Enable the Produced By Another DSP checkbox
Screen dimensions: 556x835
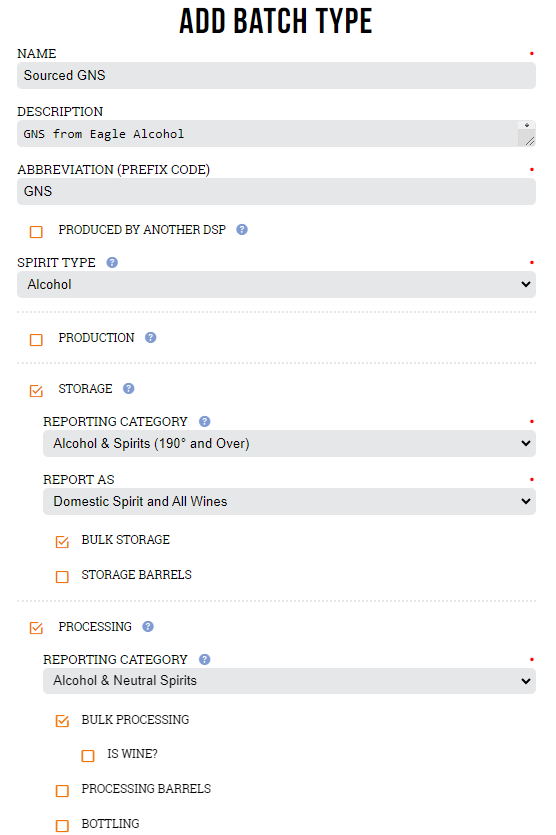tap(36, 232)
